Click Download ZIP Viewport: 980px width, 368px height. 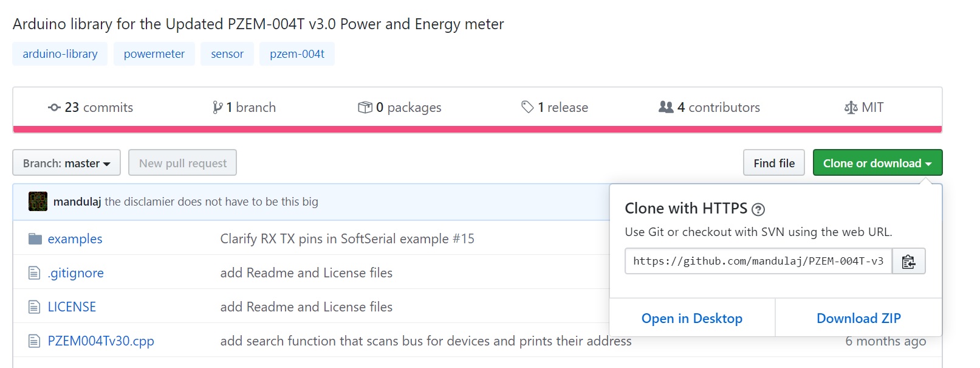point(858,318)
